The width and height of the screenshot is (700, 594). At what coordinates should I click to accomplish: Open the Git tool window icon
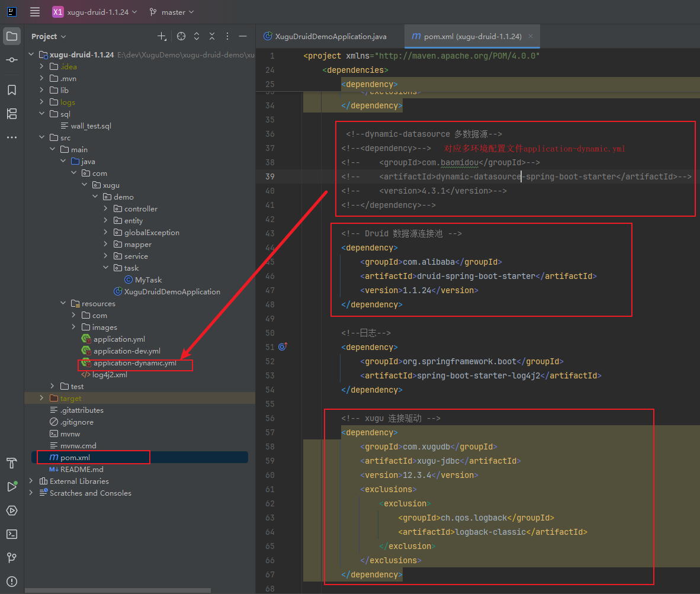click(12, 557)
